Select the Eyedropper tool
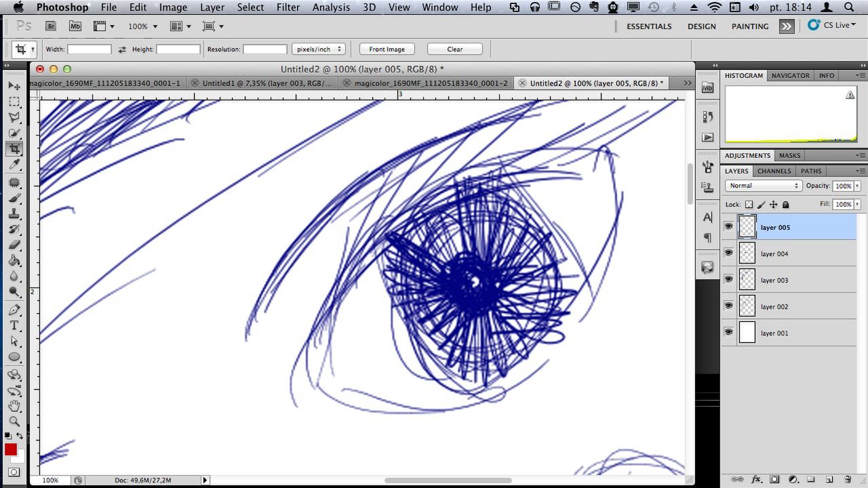This screenshot has width=868, height=488. point(14,165)
